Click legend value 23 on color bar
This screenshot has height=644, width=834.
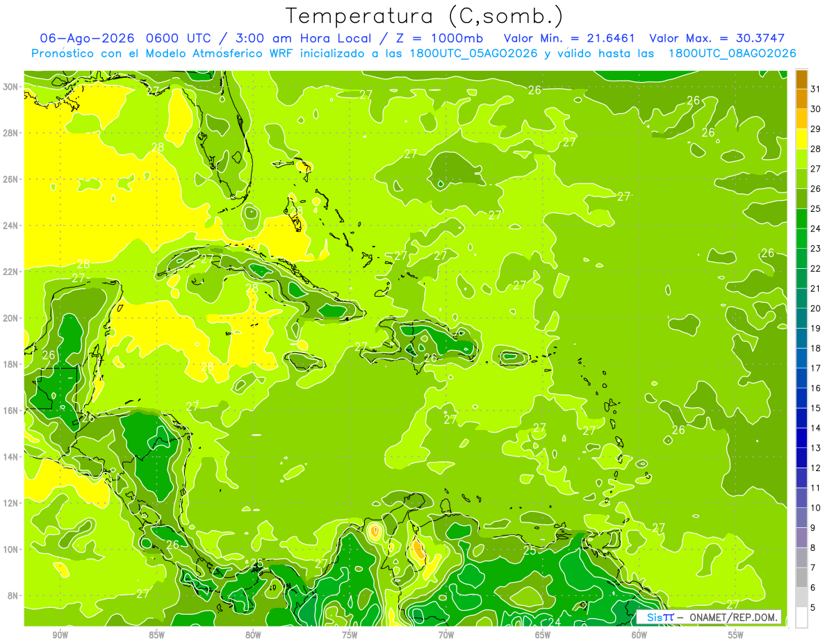pos(816,248)
